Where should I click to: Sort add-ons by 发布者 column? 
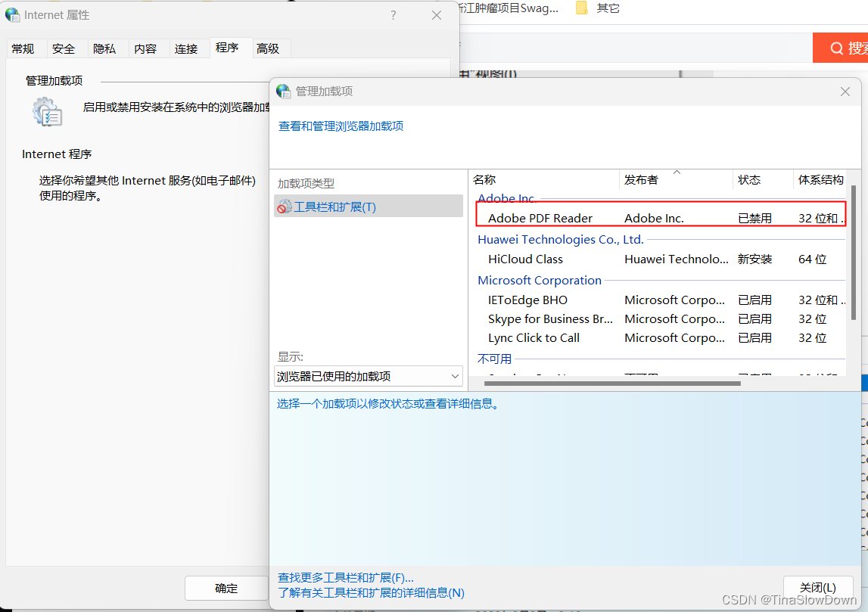click(676, 180)
